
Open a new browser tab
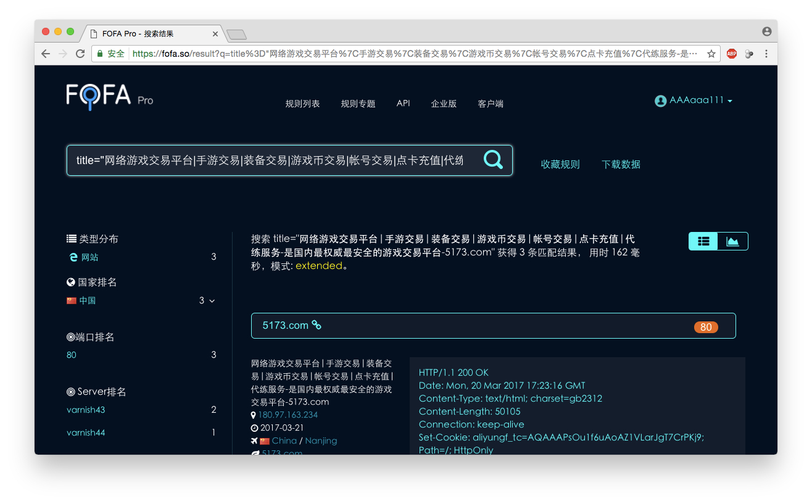pos(236,34)
